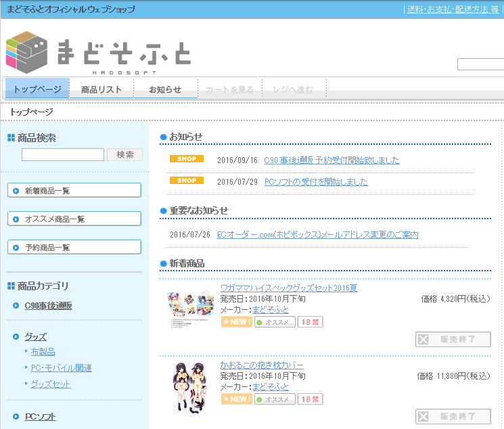Open 送料・お支払・配送方法 link in header

(x=453, y=9)
